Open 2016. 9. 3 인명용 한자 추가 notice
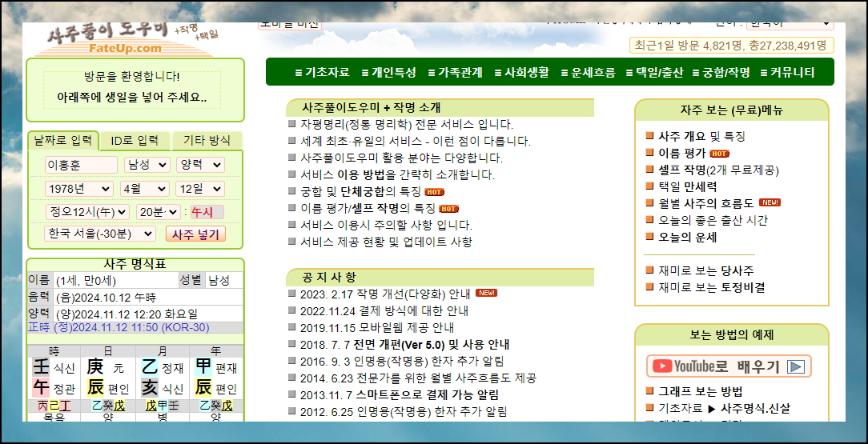This screenshot has height=444, width=868. [403, 362]
